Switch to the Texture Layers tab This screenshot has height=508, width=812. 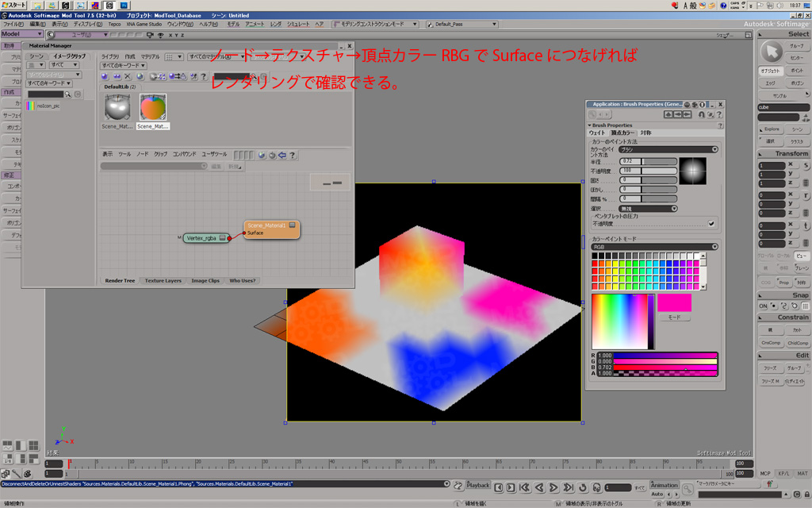pyautogui.click(x=163, y=280)
